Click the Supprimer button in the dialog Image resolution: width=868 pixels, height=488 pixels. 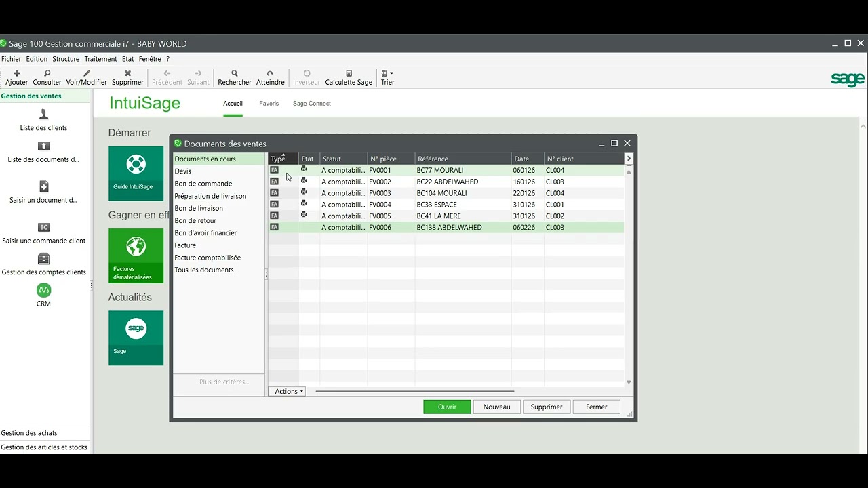547,407
